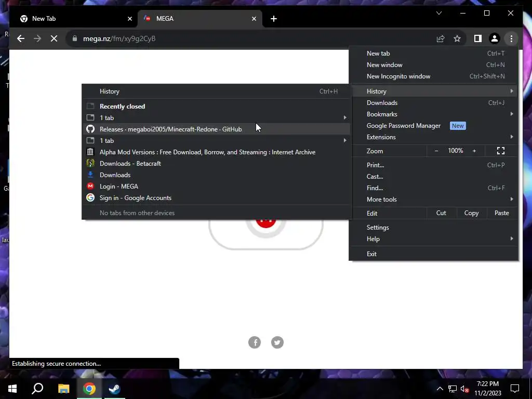Increase zoom with the plus button
This screenshot has height=399, width=532.
point(474,151)
